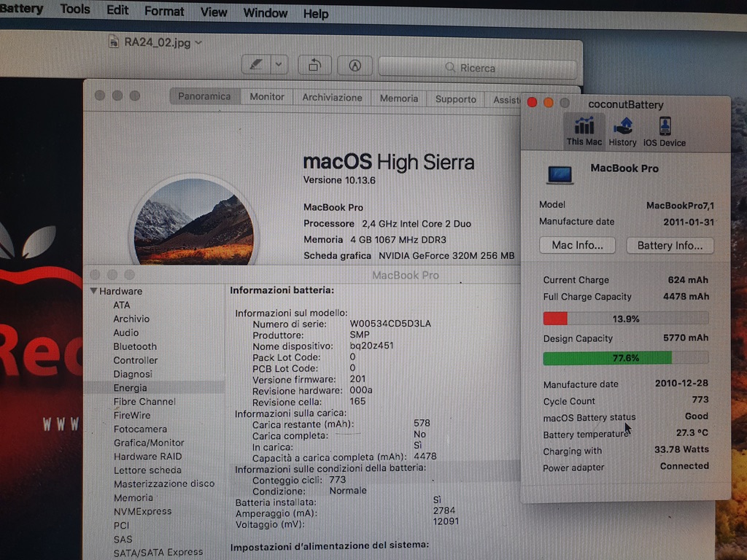Select NVMExpress in Hardware list
The height and width of the screenshot is (560, 747).
pos(142,511)
